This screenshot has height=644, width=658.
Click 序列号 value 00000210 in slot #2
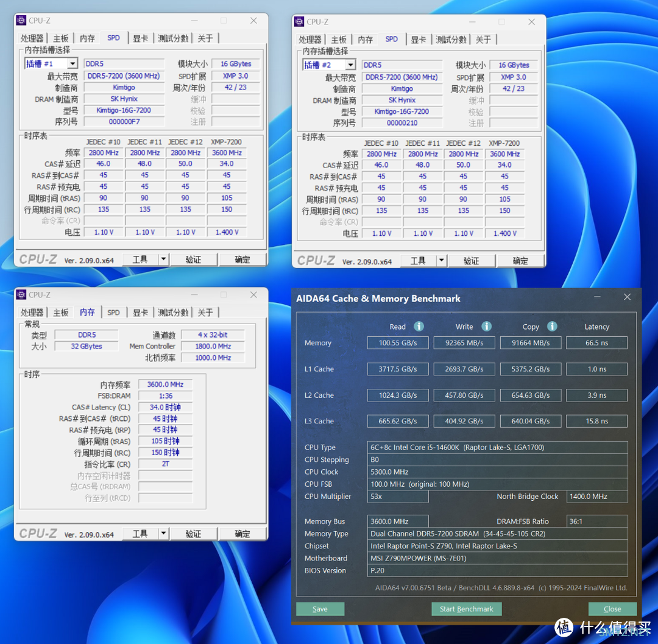tap(402, 123)
